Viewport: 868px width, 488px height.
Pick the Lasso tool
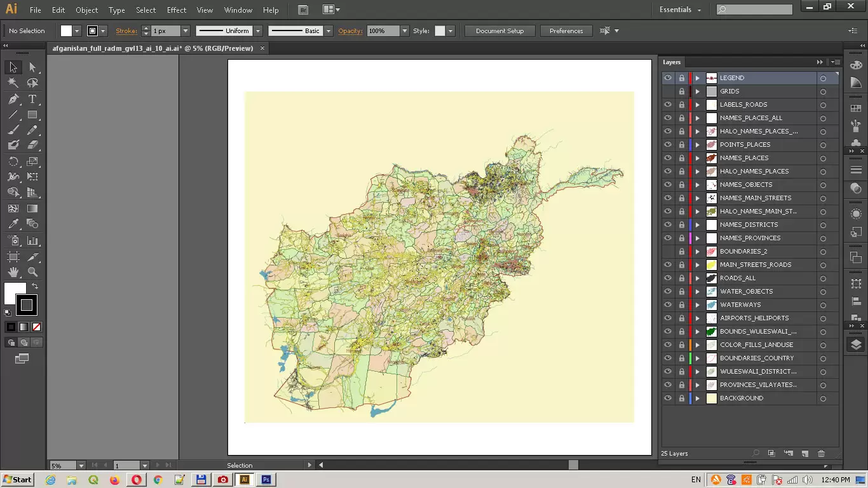(x=32, y=83)
